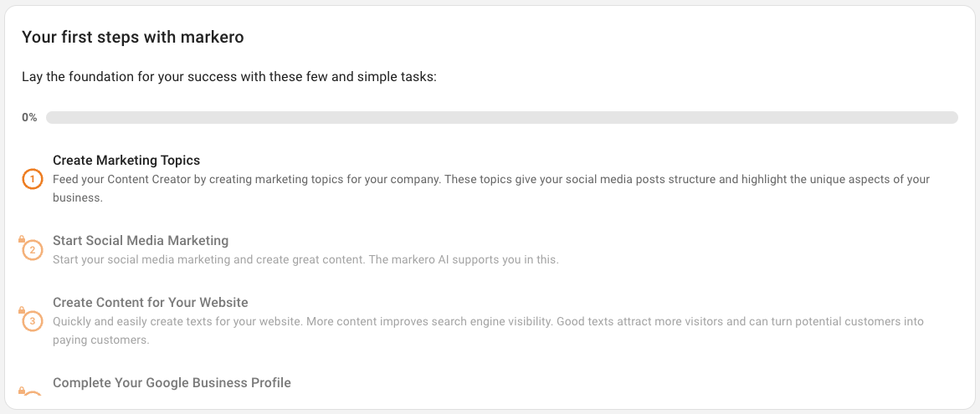Select Create Content for Your Website
This screenshot has height=414, width=980.
tap(151, 303)
